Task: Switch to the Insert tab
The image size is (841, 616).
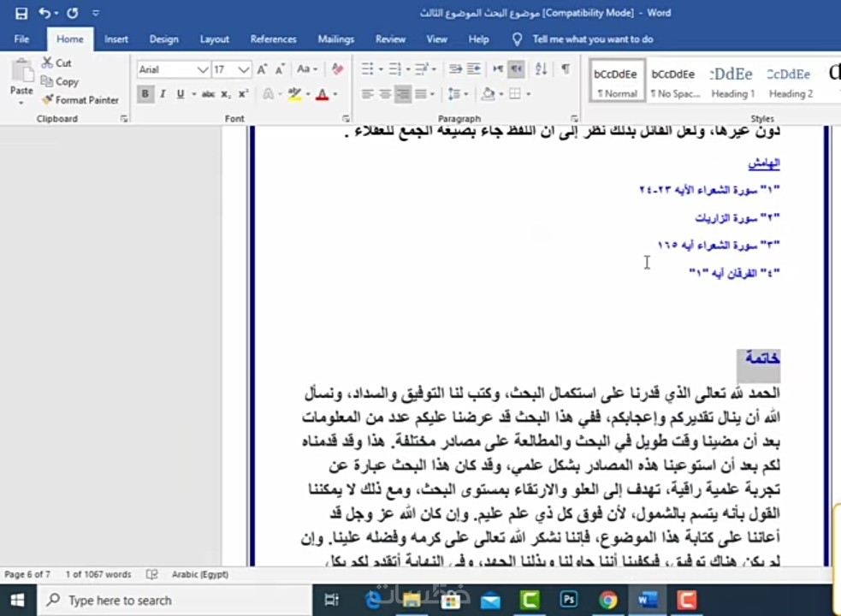Action: [x=116, y=39]
